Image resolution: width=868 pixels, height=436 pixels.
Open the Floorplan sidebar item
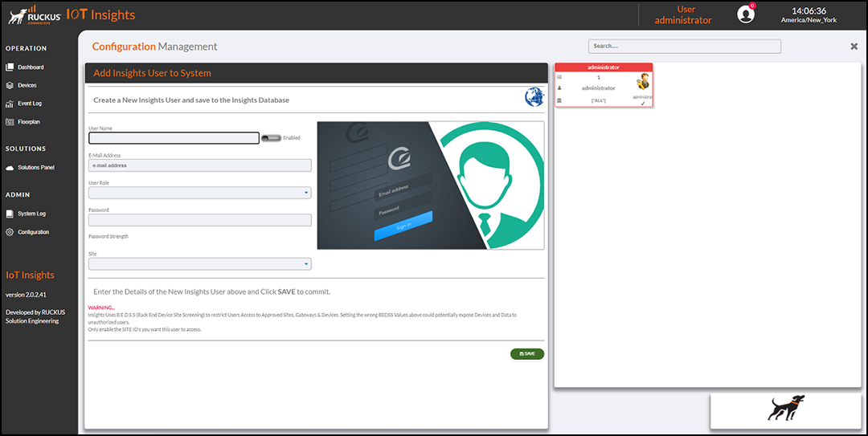point(23,122)
